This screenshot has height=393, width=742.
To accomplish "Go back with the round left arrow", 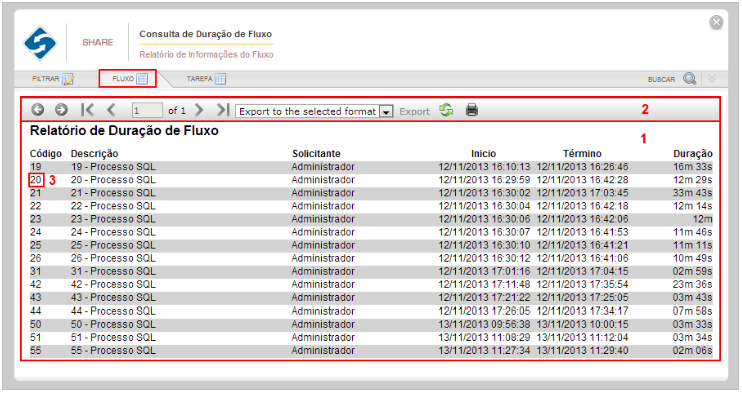I will tap(38, 110).
